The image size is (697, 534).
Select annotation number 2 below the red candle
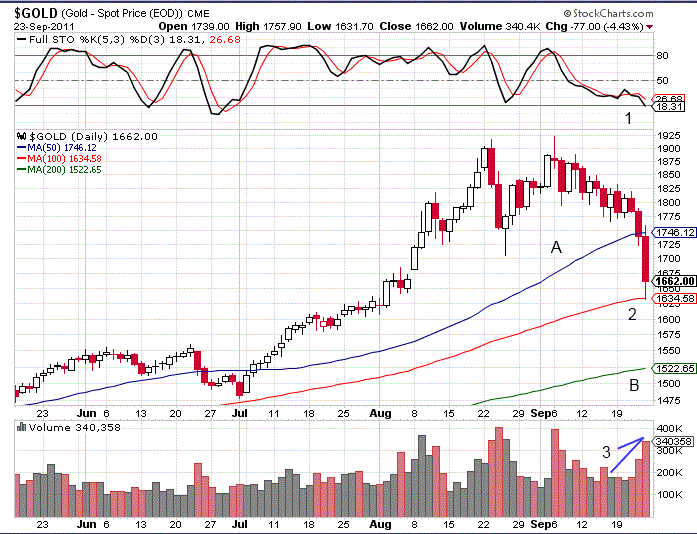tap(632, 316)
